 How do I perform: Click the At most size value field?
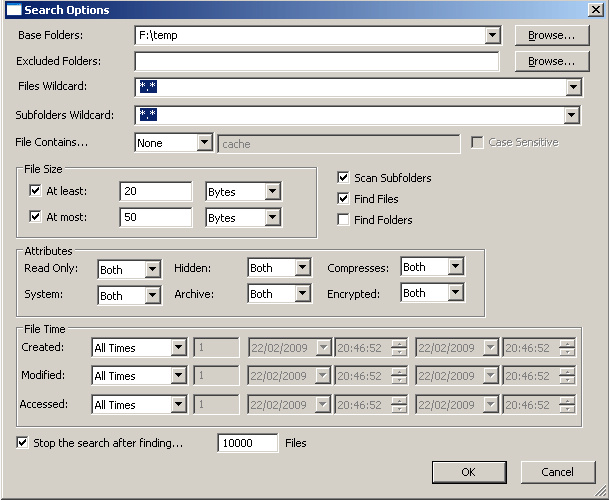point(155,217)
